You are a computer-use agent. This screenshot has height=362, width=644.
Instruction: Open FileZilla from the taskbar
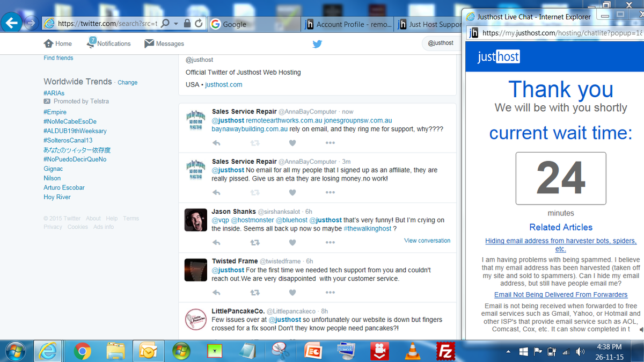[445, 351]
